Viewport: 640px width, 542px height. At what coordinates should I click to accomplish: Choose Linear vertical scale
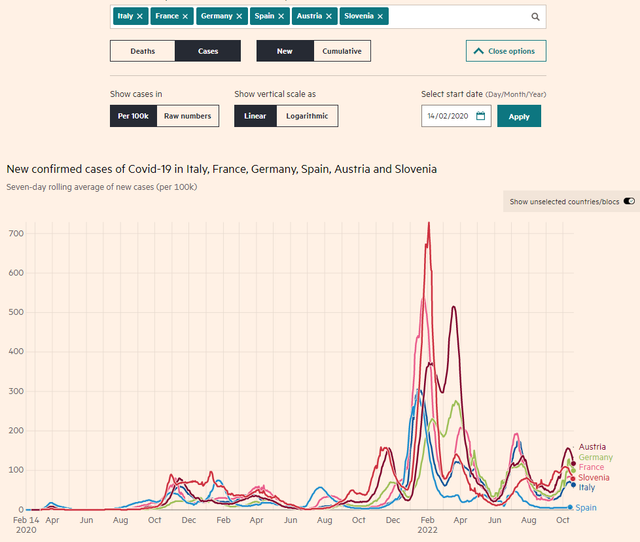coord(254,116)
